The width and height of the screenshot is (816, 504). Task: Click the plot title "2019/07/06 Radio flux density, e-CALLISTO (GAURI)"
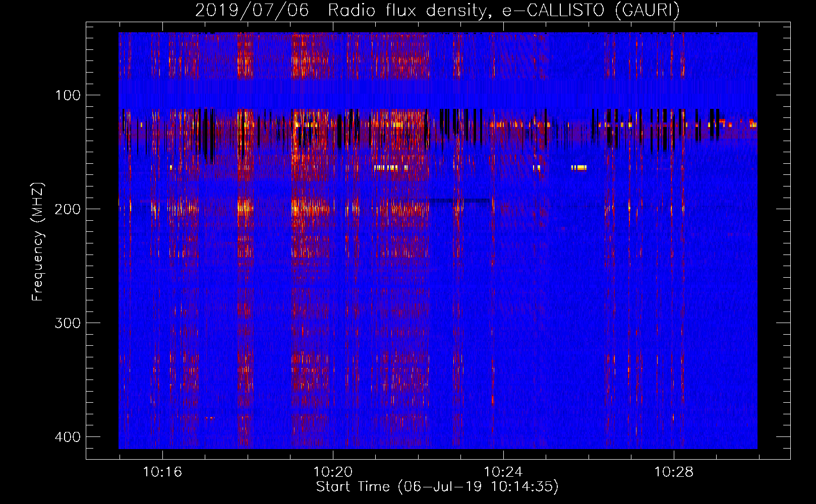(437, 10)
